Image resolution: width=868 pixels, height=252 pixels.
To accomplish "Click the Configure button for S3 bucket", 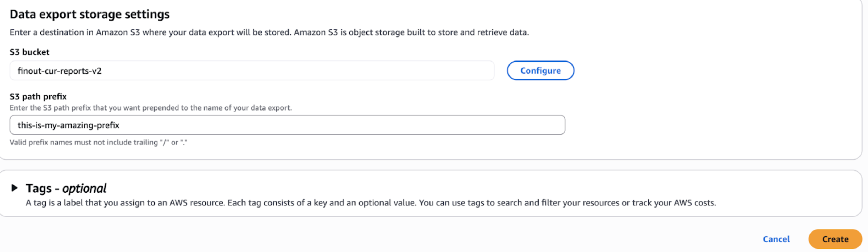I will [x=540, y=71].
